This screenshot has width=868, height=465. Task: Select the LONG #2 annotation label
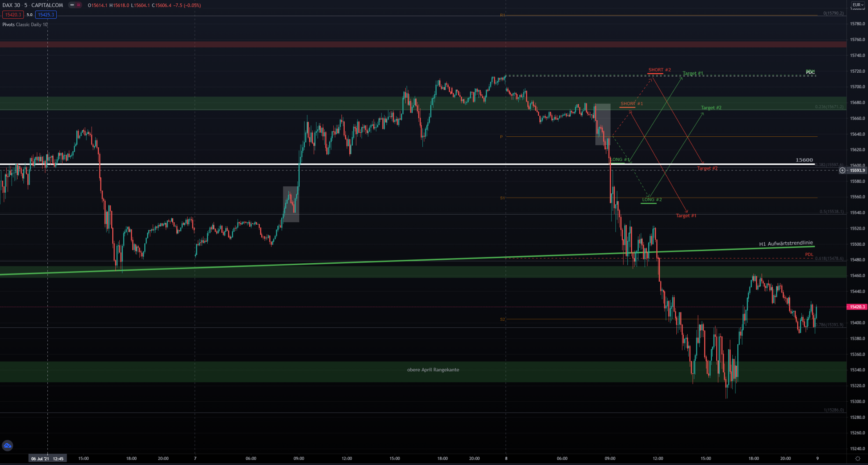coord(652,200)
